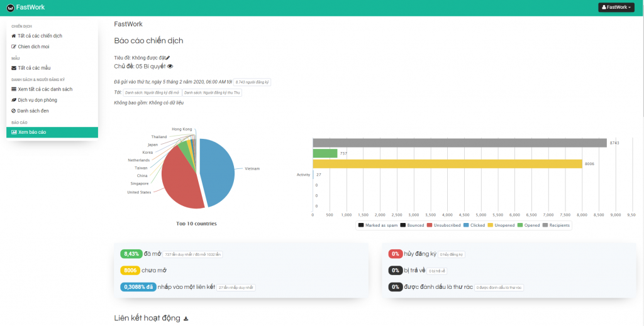
Task: Click the edit icon beside Chien dich moi
Action: pos(14,46)
